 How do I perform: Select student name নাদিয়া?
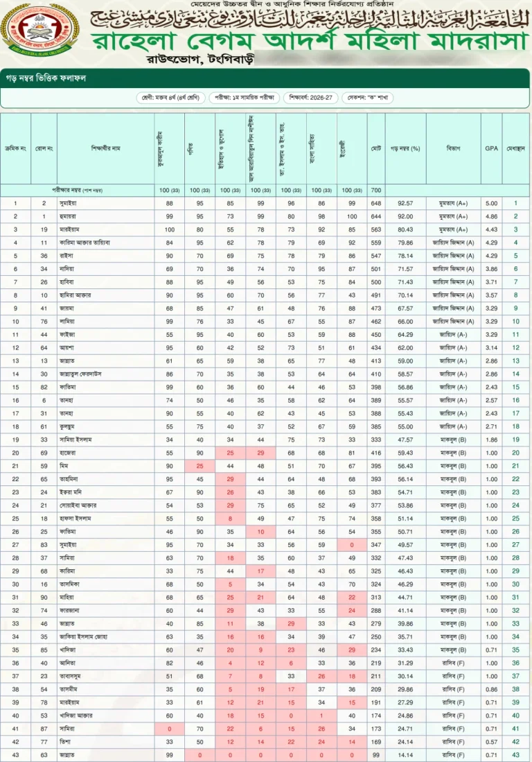pos(67,269)
